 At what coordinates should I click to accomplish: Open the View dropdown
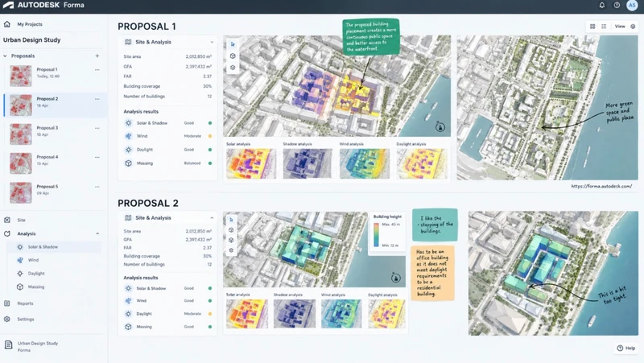[x=620, y=27]
